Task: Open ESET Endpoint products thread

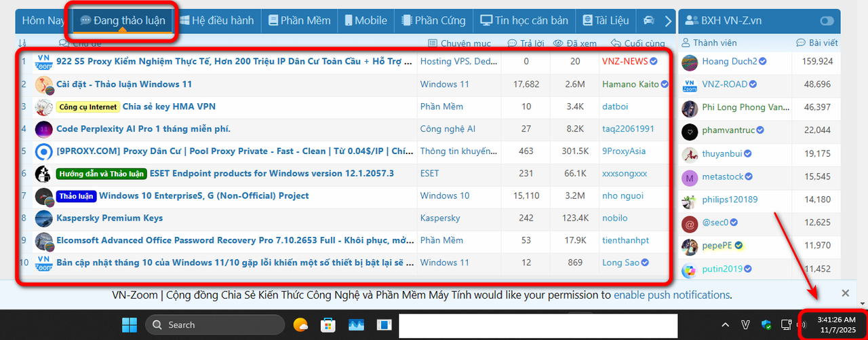Action: pyautogui.click(x=271, y=173)
